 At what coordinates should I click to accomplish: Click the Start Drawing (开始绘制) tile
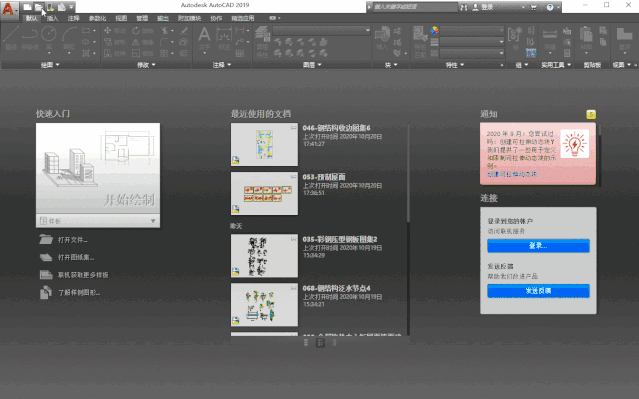98,168
